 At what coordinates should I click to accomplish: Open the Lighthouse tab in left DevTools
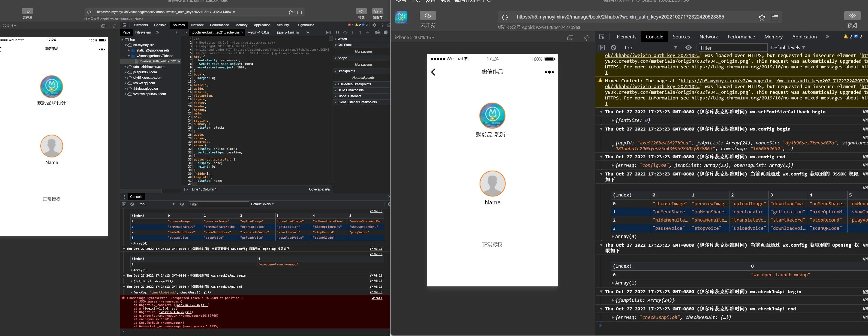(306, 25)
